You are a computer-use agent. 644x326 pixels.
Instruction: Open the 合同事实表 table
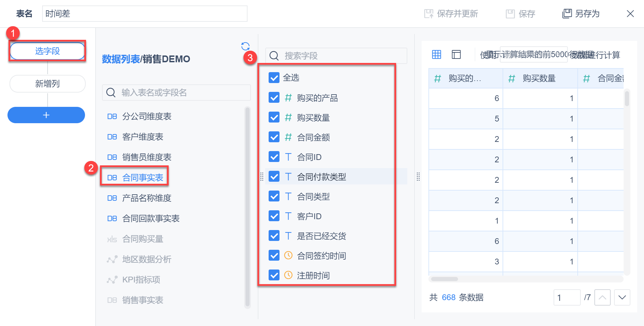(x=142, y=178)
